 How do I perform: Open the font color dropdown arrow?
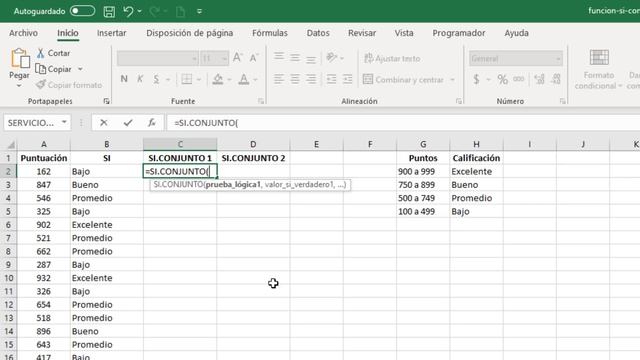pos(256,80)
